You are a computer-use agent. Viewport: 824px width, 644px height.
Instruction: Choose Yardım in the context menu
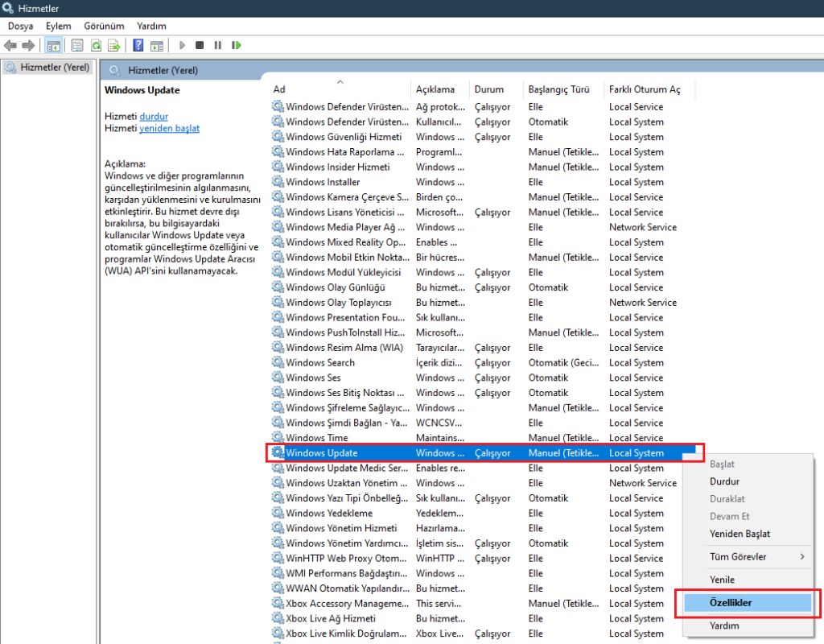tap(748, 625)
